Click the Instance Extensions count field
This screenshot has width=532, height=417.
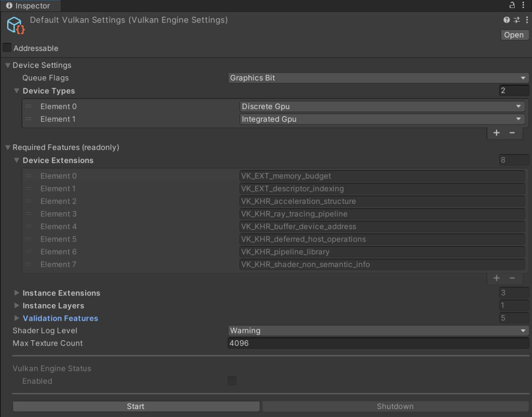click(x=514, y=293)
